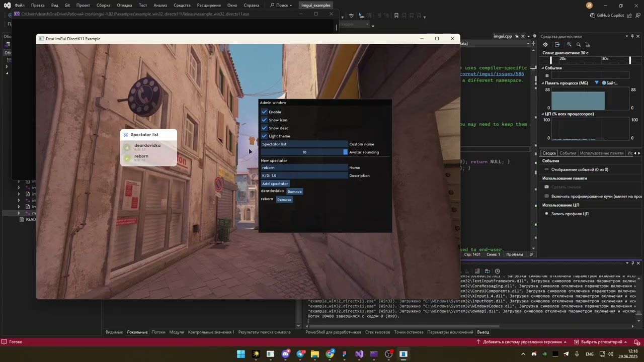Image resolution: width=644 pixels, height=362 pixels.
Task: Click Запись профиля ЦП option
Action: tap(570, 214)
